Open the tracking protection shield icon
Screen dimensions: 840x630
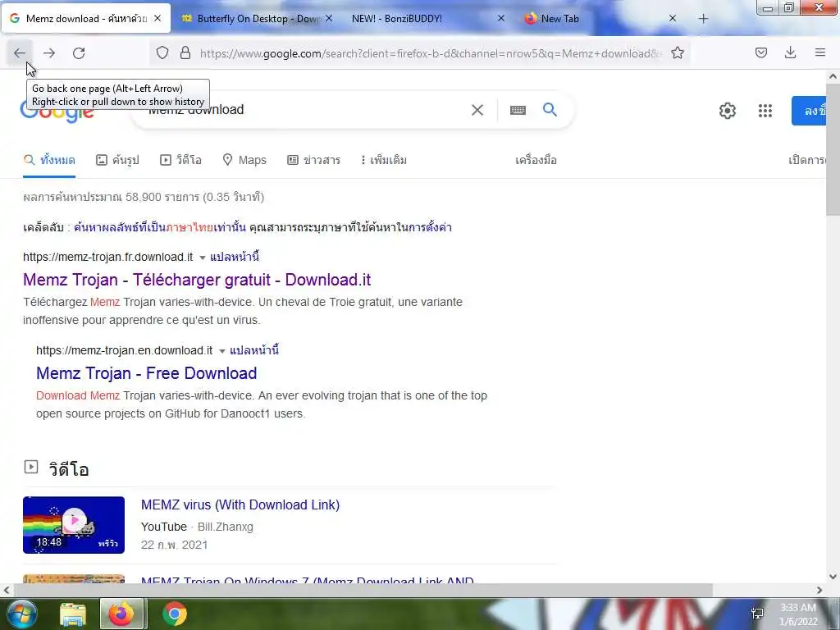[162, 52]
